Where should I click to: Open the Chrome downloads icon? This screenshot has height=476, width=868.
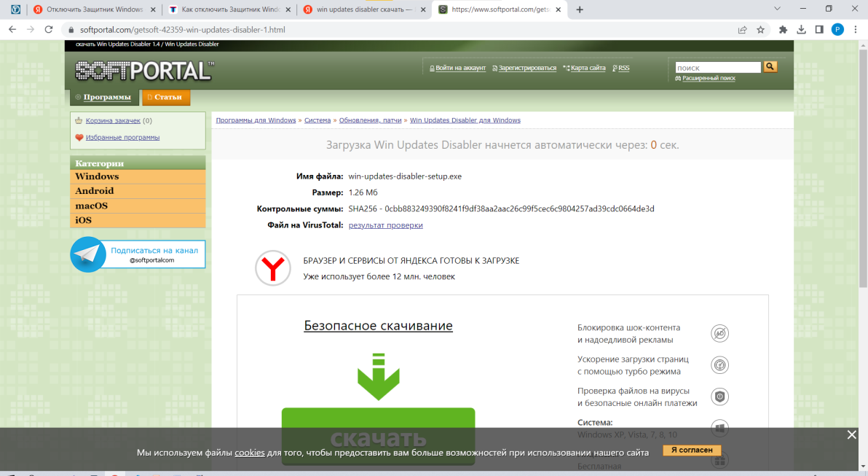pos(801,30)
